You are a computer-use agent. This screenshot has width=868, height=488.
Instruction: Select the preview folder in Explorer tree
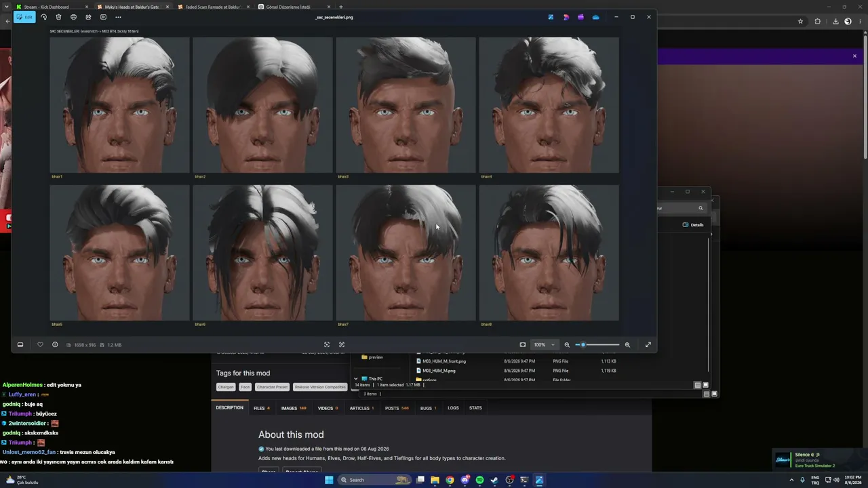[376, 357]
